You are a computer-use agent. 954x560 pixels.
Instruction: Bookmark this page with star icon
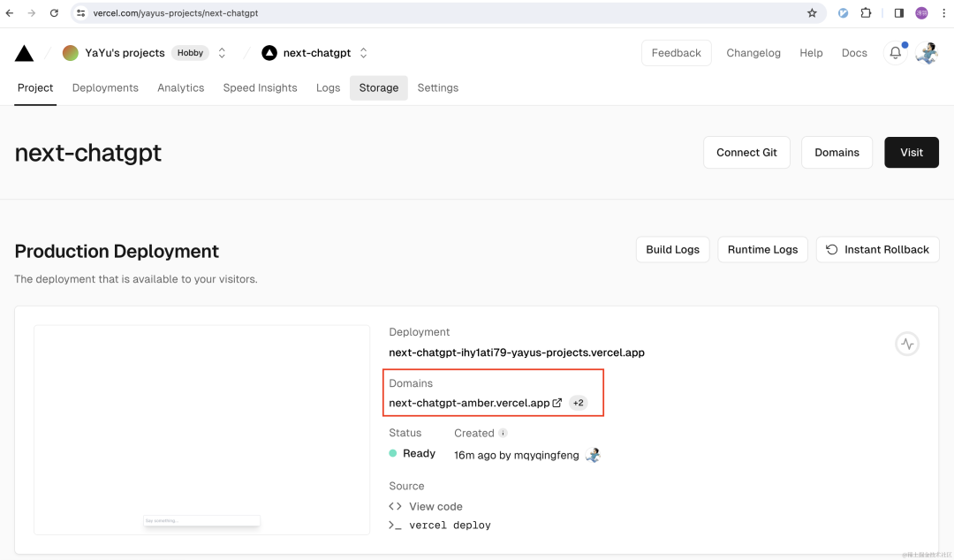(x=812, y=12)
